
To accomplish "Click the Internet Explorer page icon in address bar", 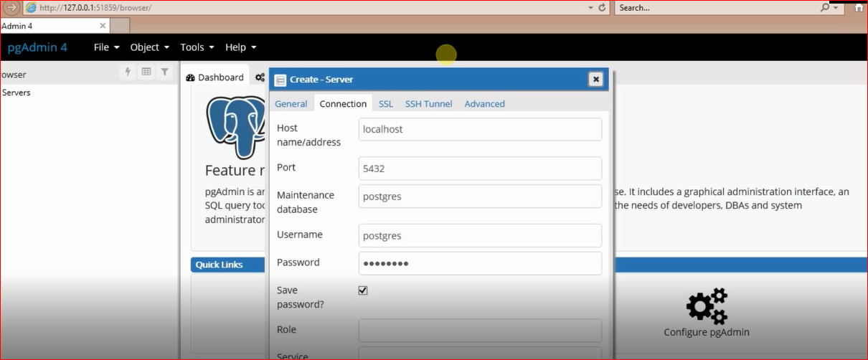I will (31, 8).
